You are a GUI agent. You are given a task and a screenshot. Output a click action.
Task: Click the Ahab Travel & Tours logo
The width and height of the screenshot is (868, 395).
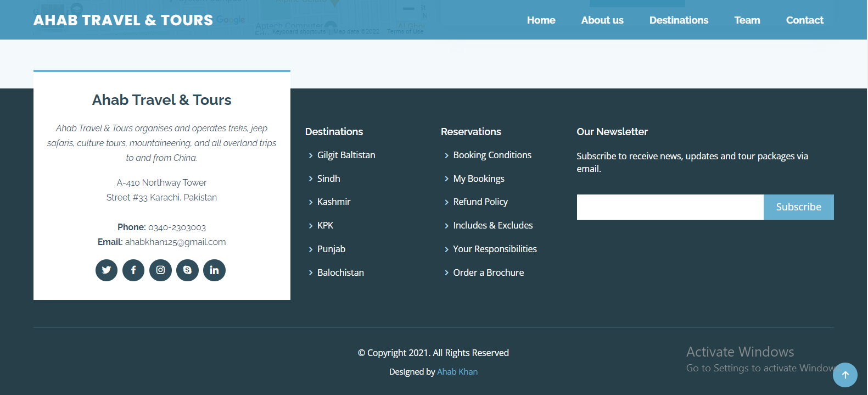(x=123, y=20)
